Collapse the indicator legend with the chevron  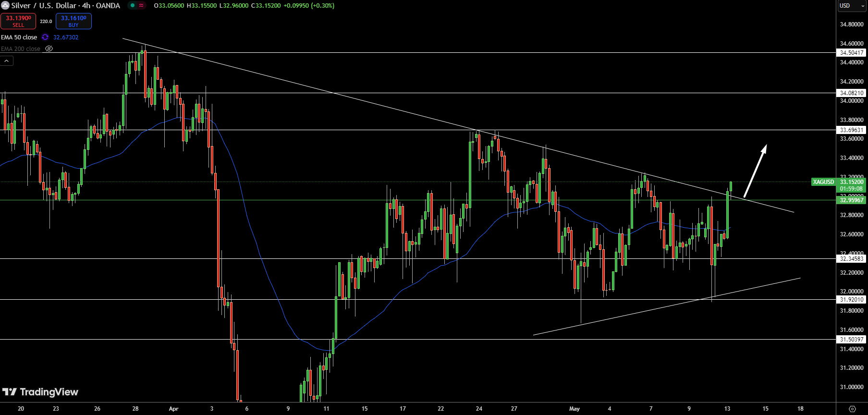(x=7, y=61)
